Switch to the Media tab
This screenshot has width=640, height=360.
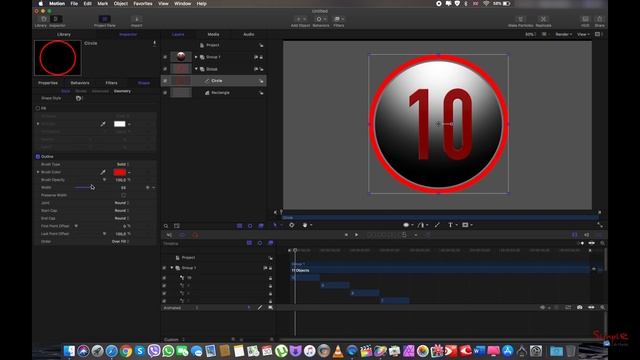tap(213, 35)
